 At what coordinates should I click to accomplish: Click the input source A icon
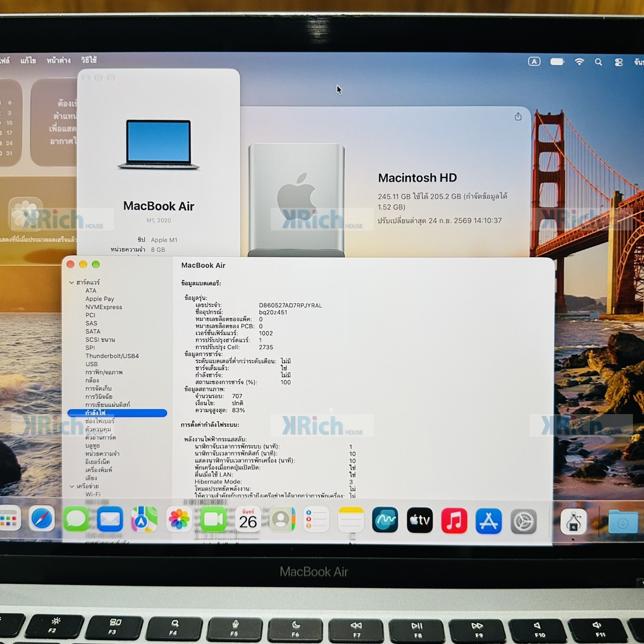click(x=534, y=61)
